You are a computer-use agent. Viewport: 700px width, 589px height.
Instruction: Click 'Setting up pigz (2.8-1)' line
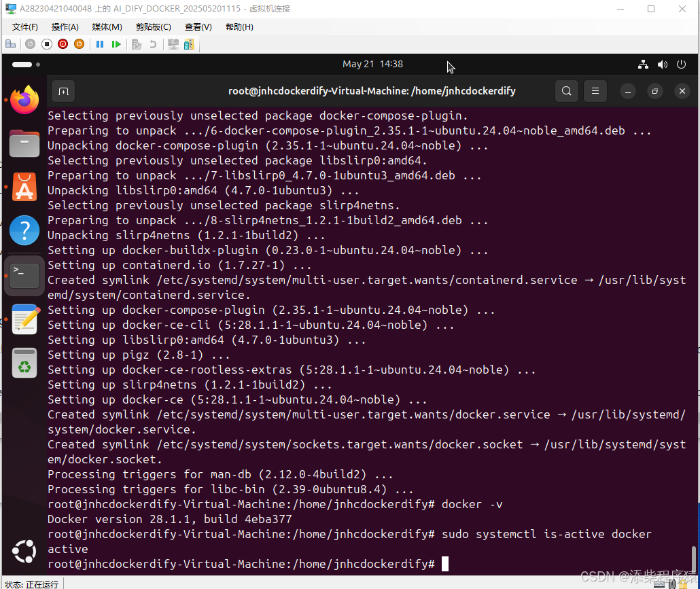click(x=139, y=355)
